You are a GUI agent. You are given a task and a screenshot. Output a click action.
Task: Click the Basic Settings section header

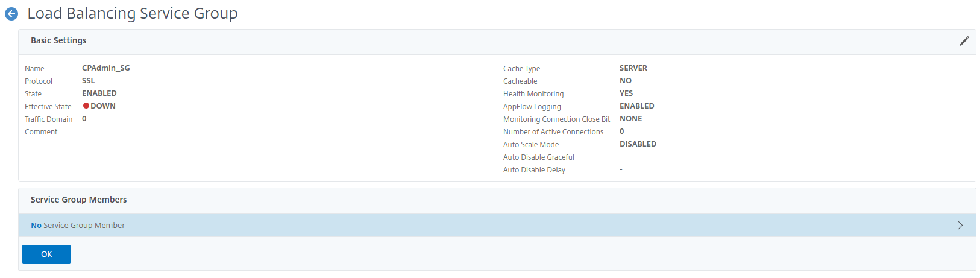click(58, 40)
